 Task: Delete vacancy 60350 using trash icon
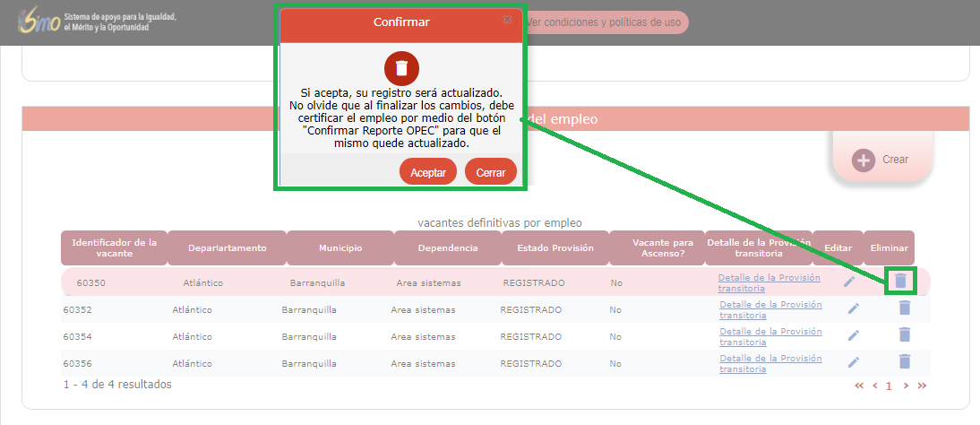900,282
